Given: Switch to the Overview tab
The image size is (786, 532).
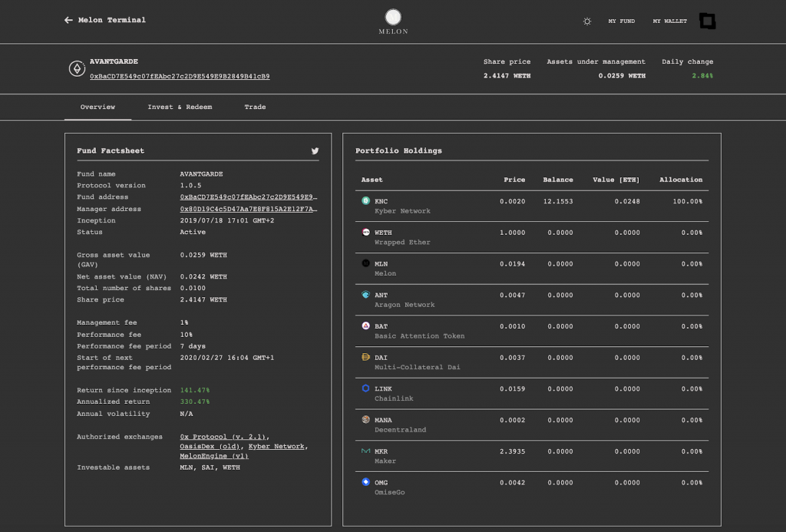Looking at the screenshot, I should click(97, 107).
